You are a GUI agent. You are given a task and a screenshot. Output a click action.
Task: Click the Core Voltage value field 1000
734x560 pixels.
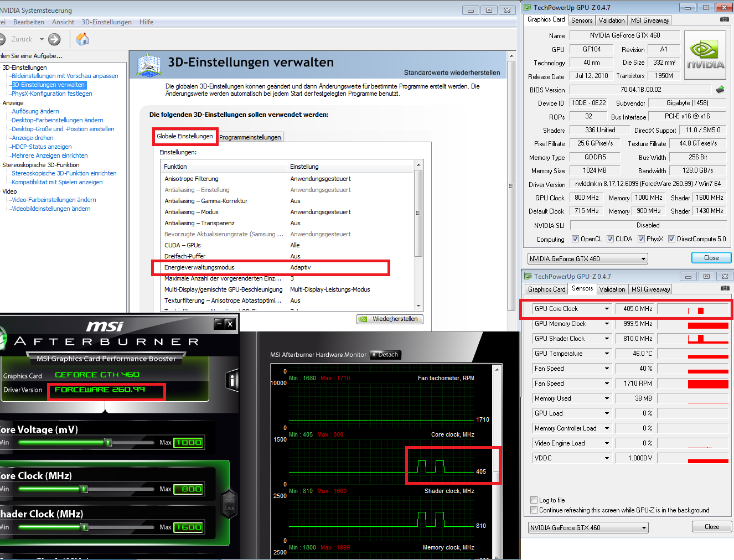point(189,443)
